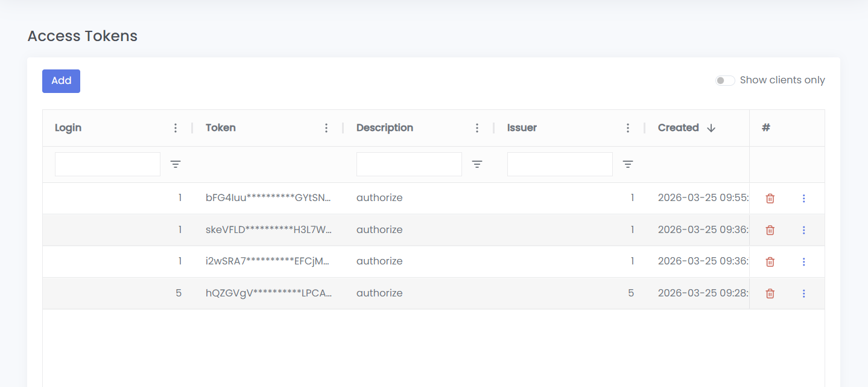Open the Description filter operator icon
The height and width of the screenshot is (387, 868).
[477, 164]
